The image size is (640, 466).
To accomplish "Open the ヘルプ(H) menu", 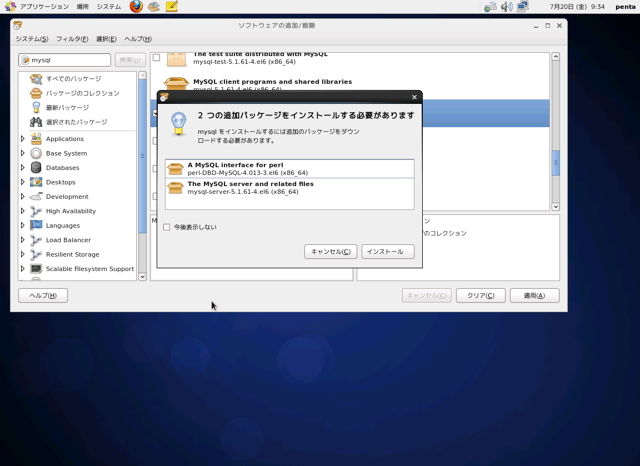I will 138,39.
